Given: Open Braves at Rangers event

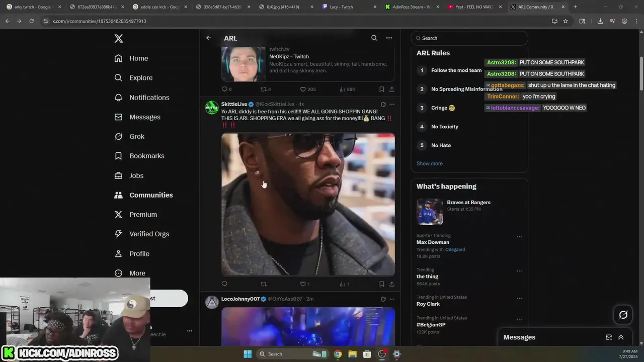Looking at the screenshot, I should click(x=469, y=211).
